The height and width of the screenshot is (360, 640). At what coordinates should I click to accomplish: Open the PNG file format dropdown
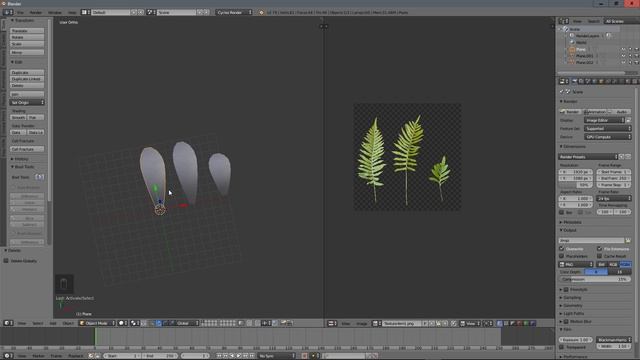(576, 264)
